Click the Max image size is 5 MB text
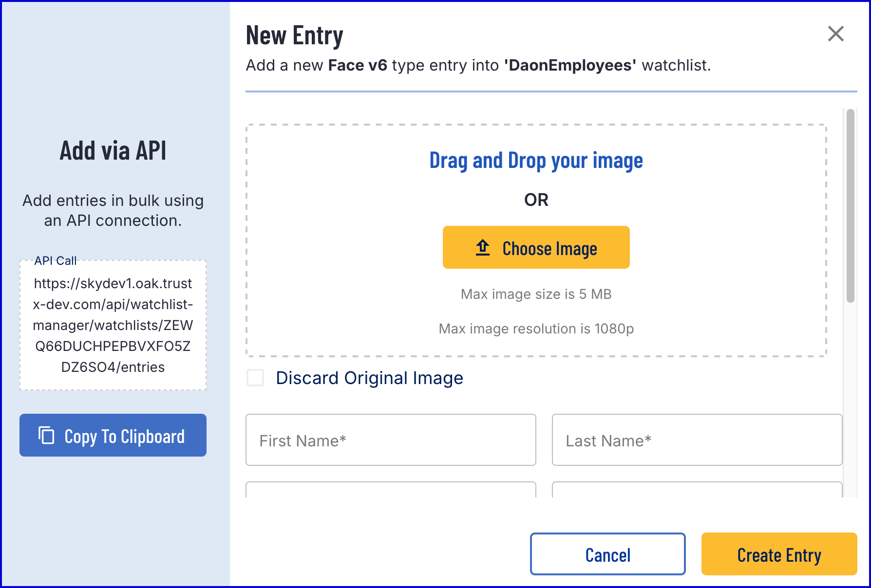Viewport: 871px width, 588px height. [536, 294]
